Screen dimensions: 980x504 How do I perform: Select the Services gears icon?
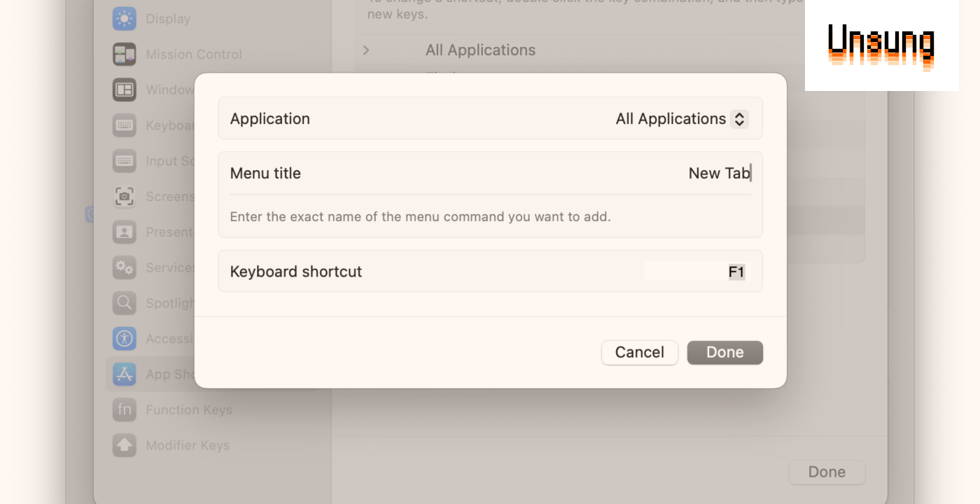pos(125,267)
